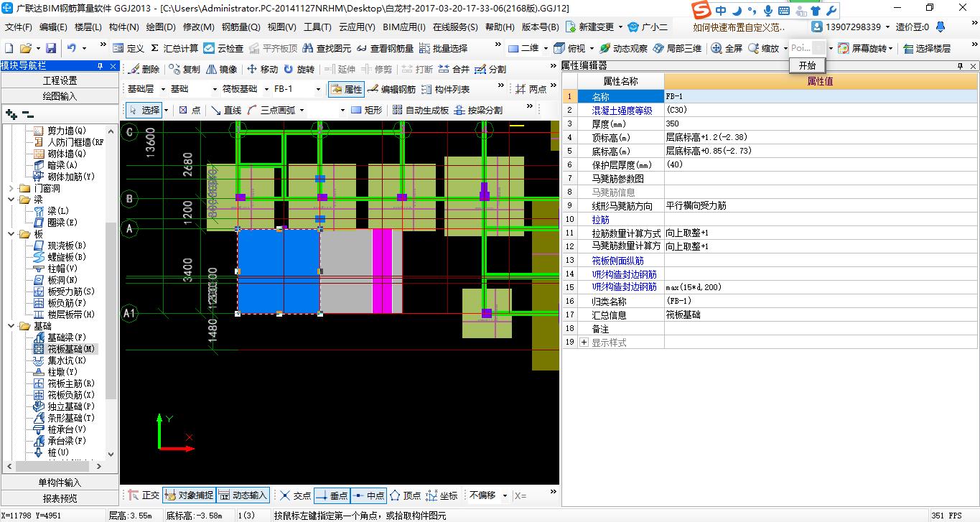This screenshot has height=522, width=980.
Task: Activate 批量选择 batch select
Action: coord(443,48)
